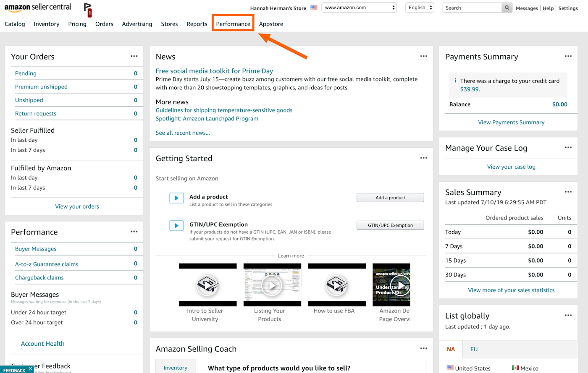Click the GTIN/UPC Exemption button
This screenshot has width=588, height=373.
(x=390, y=225)
